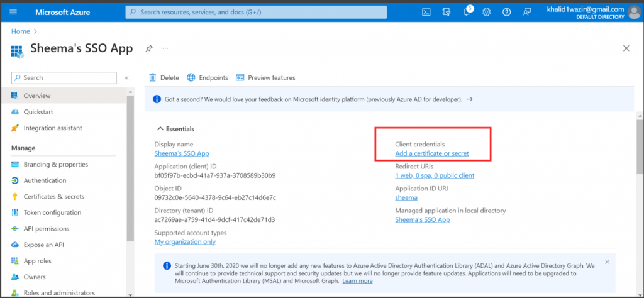Click the Object ID value
644x298 pixels.
point(215,197)
